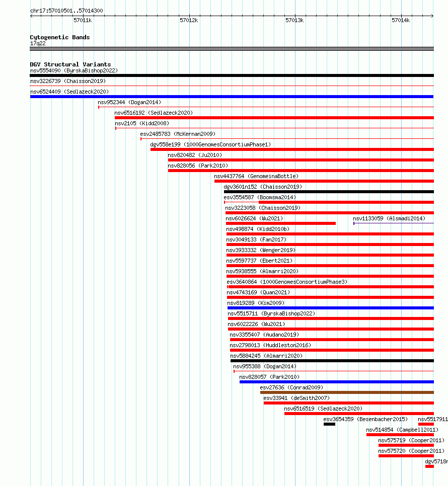Click the chr17:57010501..57014300 region label
This screenshot has height=486, width=448.
point(66,11)
